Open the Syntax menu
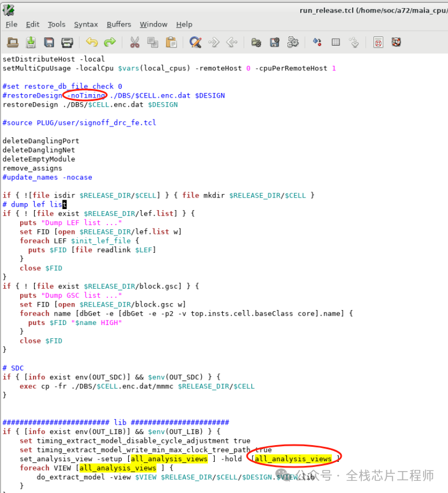448x493 pixels. tap(86, 24)
